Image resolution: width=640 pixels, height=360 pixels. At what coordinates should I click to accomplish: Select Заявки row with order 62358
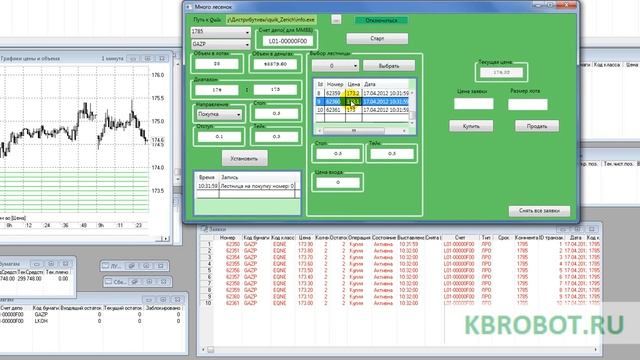[400, 283]
